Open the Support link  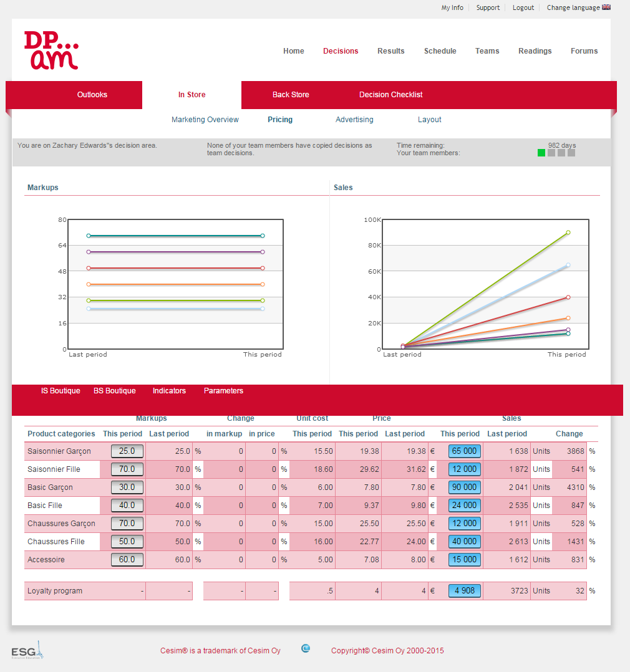(x=488, y=8)
